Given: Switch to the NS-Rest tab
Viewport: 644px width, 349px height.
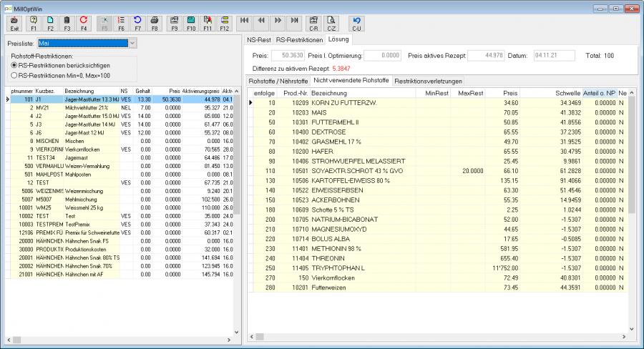Looking at the screenshot, I should [259, 40].
